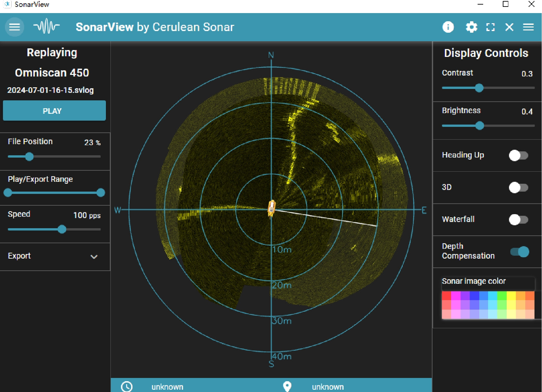Click PLAY to replay the sonar log

click(x=54, y=111)
